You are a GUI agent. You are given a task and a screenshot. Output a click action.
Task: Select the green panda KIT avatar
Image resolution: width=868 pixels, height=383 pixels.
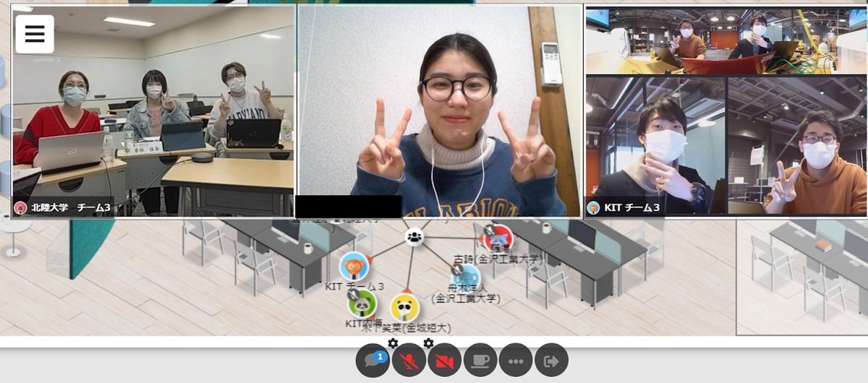(361, 303)
